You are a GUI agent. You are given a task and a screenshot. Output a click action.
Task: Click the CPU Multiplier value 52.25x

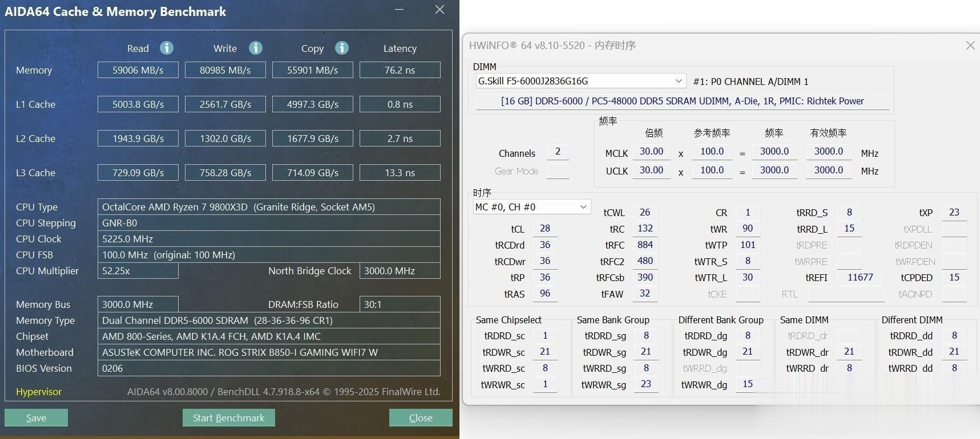(138, 271)
